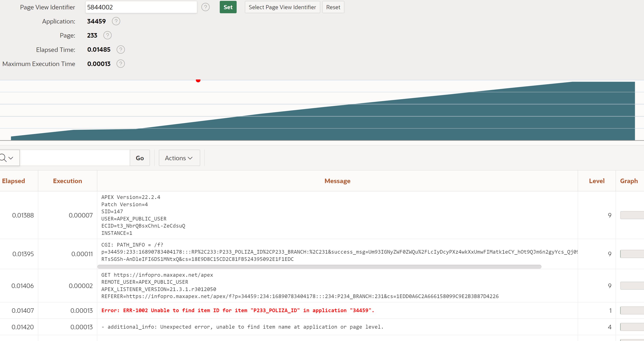Click horizontal scrollbar under CGI PATH_INFO message

pos(319,267)
